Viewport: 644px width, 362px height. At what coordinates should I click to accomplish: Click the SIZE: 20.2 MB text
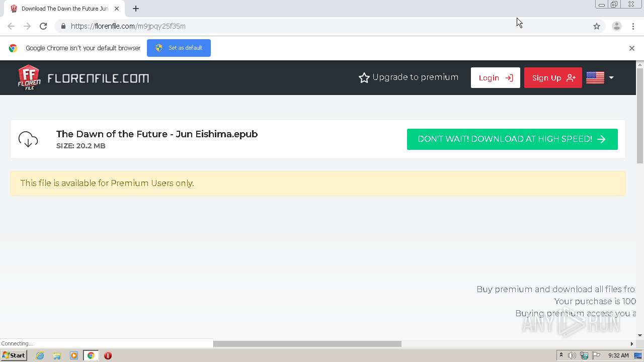point(81,146)
